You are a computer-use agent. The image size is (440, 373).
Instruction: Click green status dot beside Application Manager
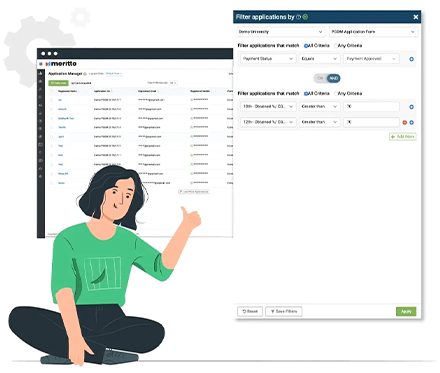point(85,74)
